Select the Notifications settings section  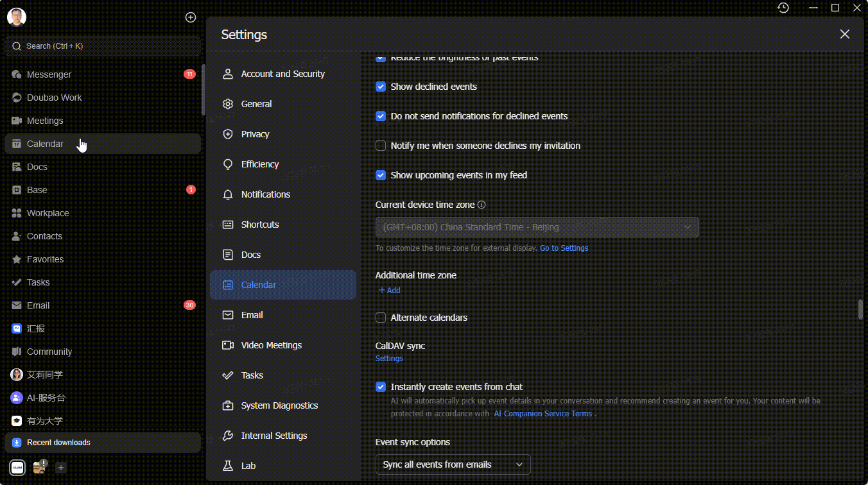coord(283,194)
